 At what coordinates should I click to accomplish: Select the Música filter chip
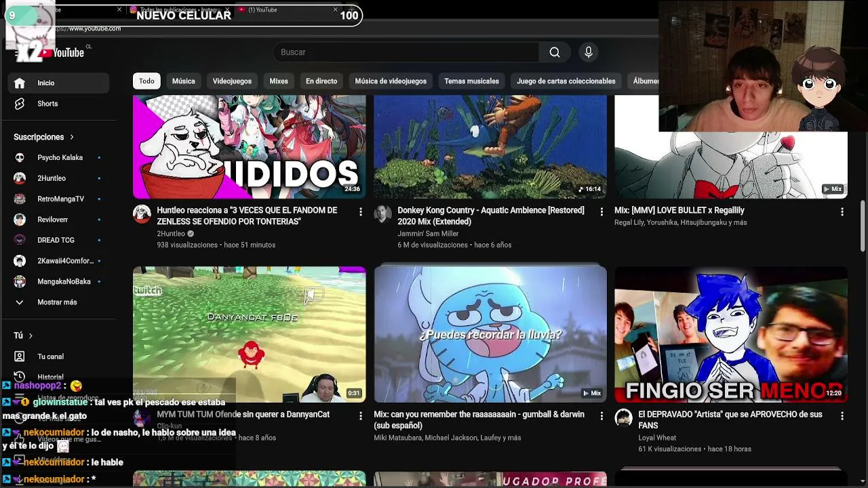[183, 81]
